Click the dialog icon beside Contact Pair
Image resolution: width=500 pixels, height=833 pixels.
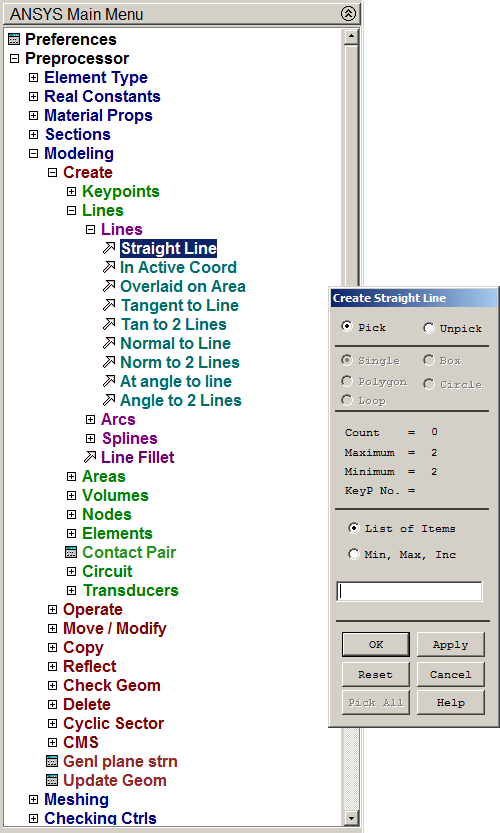point(71,552)
